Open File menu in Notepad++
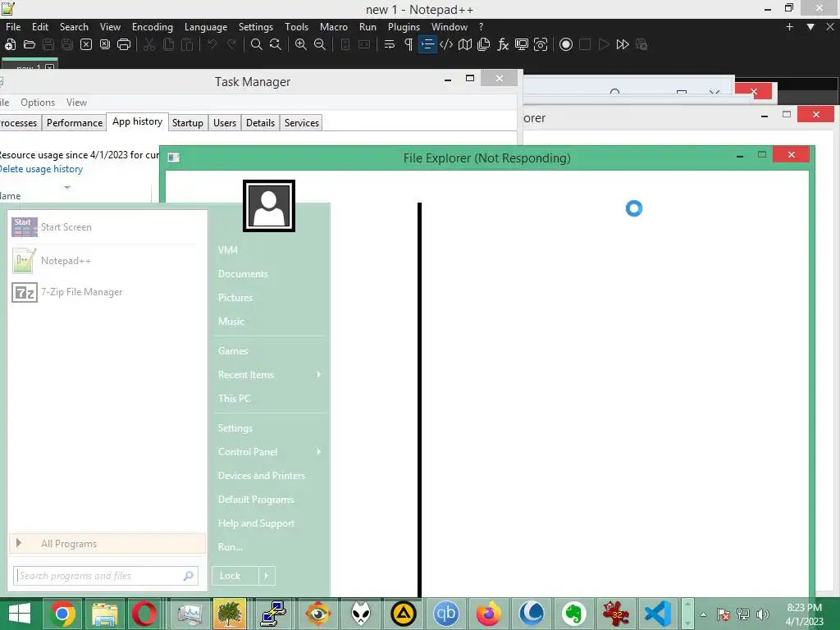The width and height of the screenshot is (840, 630). (x=13, y=27)
